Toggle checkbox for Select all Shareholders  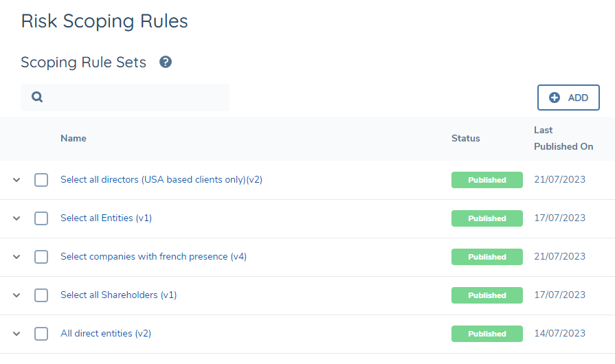click(x=41, y=295)
